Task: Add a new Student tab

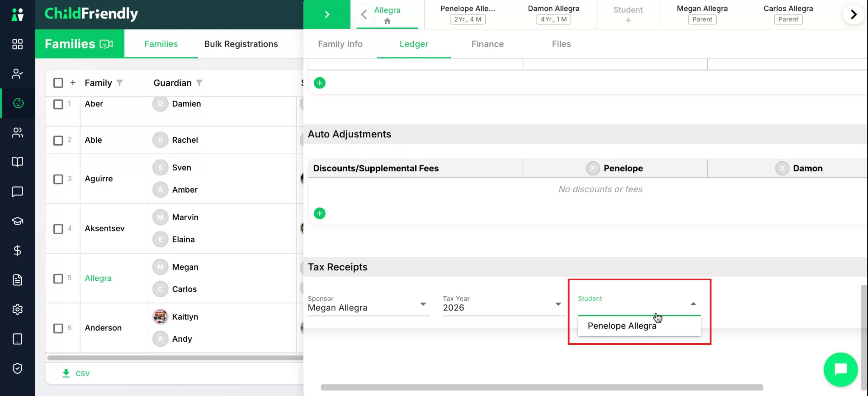Action: pyautogui.click(x=628, y=15)
